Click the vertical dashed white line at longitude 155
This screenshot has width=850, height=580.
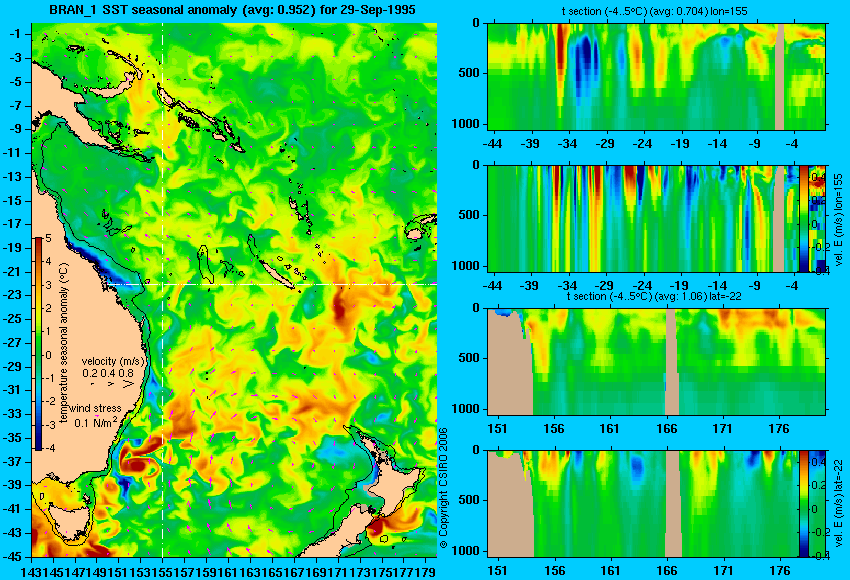tap(163, 290)
